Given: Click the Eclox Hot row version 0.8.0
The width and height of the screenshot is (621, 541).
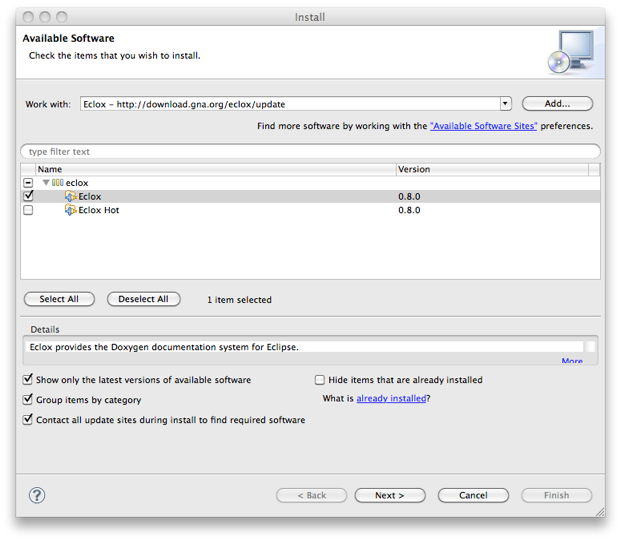Looking at the screenshot, I should coord(409,210).
